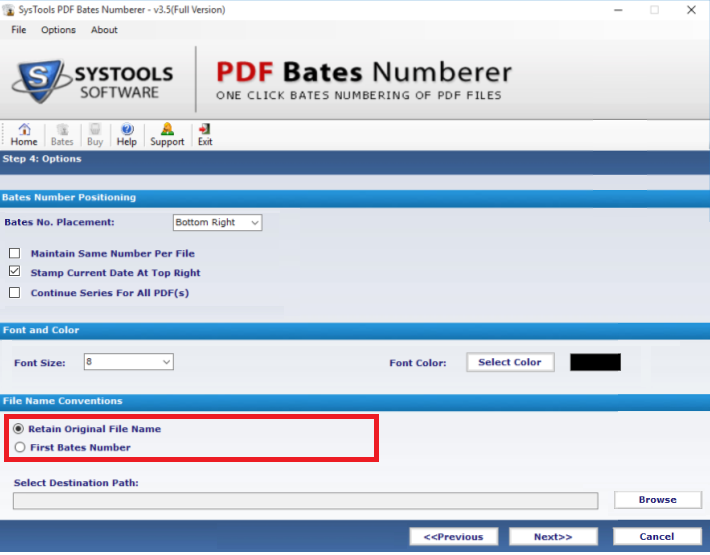
Task: Click the destination path input field
Action: click(x=305, y=501)
